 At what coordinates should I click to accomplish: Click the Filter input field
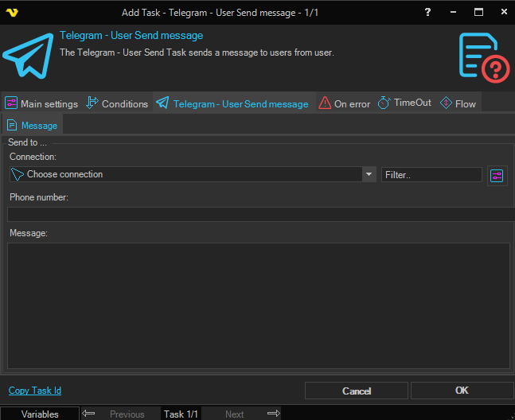[431, 174]
